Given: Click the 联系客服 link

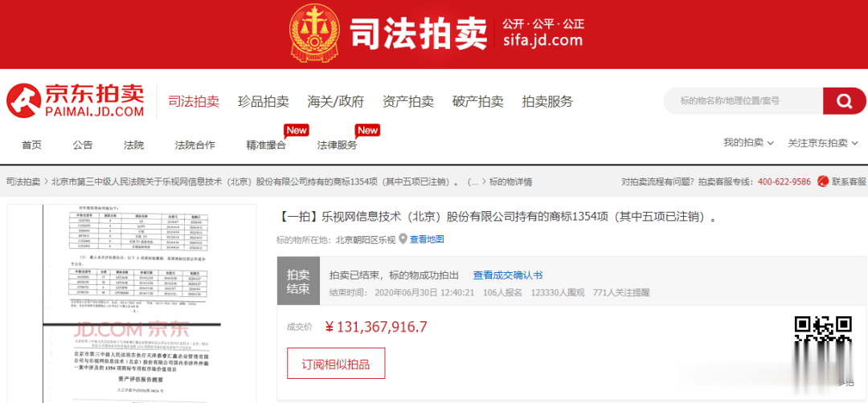Looking at the screenshot, I should tap(849, 181).
